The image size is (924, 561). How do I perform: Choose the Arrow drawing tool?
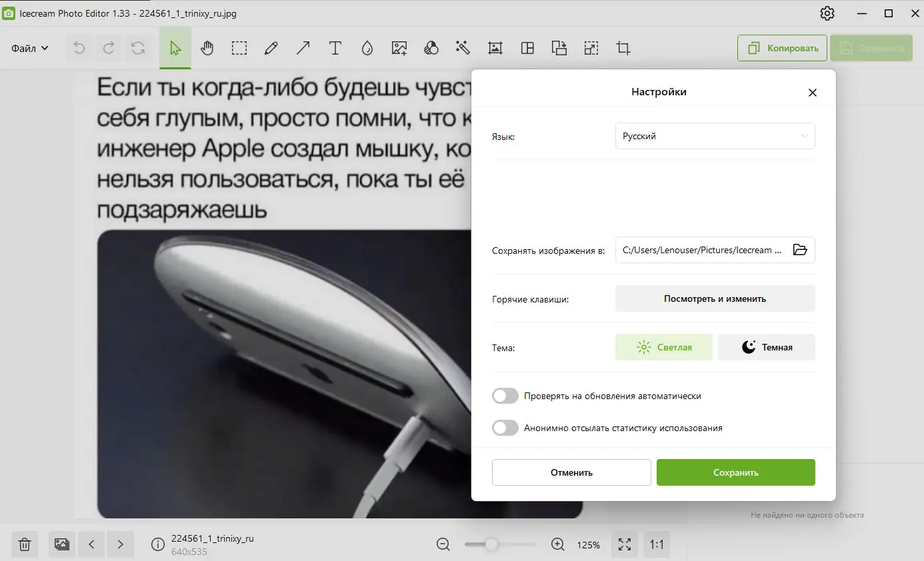click(x=303, y=47)
